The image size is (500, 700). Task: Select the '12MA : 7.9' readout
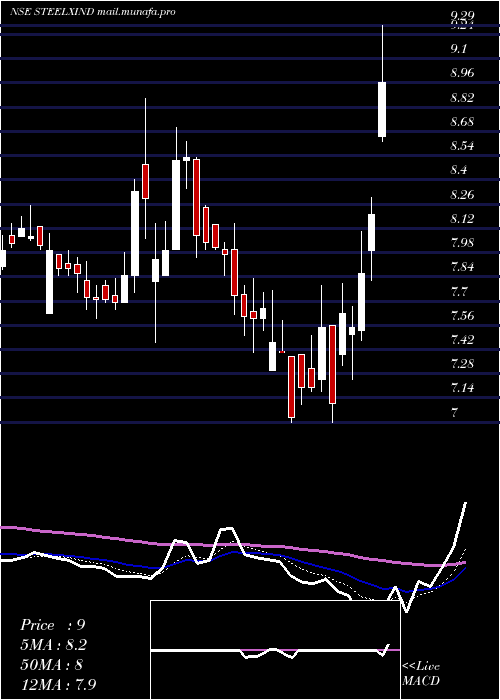58,684
